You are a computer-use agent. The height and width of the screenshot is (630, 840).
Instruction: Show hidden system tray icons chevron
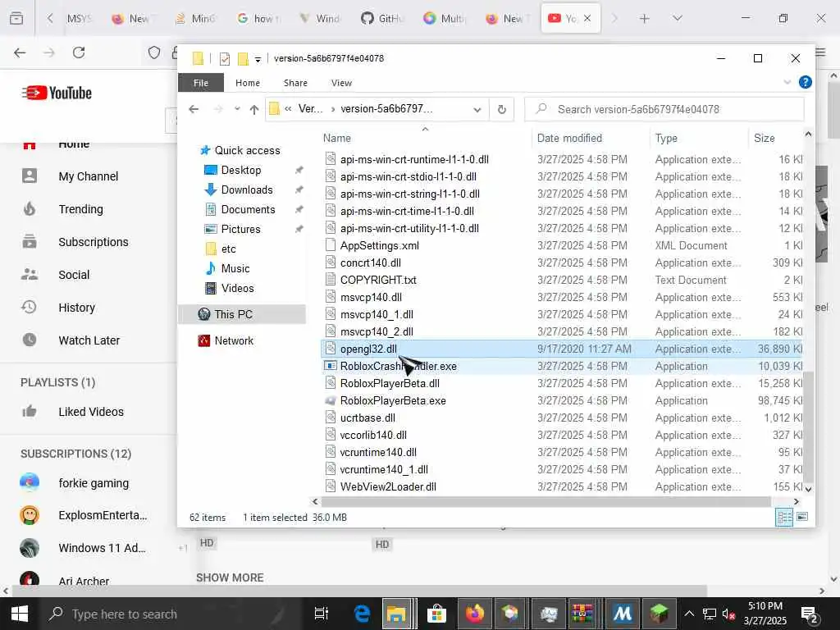click(689, 614)
